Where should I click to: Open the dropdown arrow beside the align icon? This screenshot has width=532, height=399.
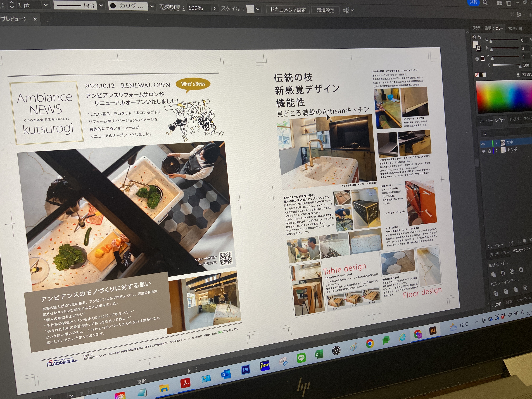point(352,10)
